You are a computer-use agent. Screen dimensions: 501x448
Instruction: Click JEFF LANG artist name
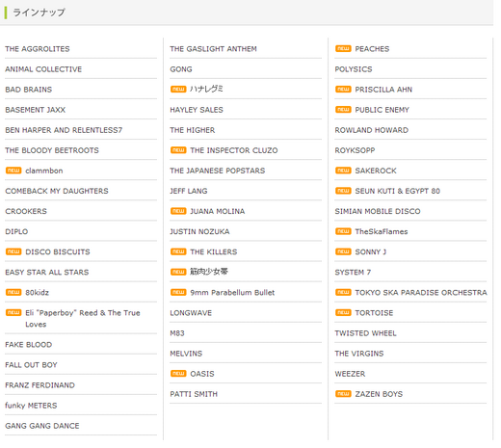point(189,191)
